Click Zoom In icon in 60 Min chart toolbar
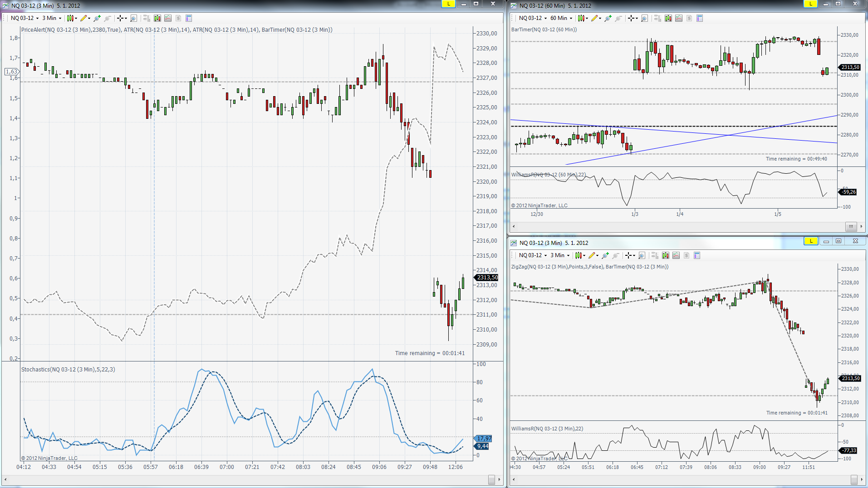Viewport: 868px width, 488px height. tap(608, 18)
